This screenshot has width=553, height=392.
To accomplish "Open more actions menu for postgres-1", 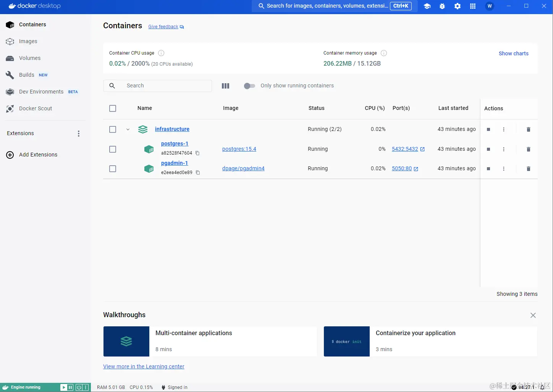I will click(x=504, y=149).
